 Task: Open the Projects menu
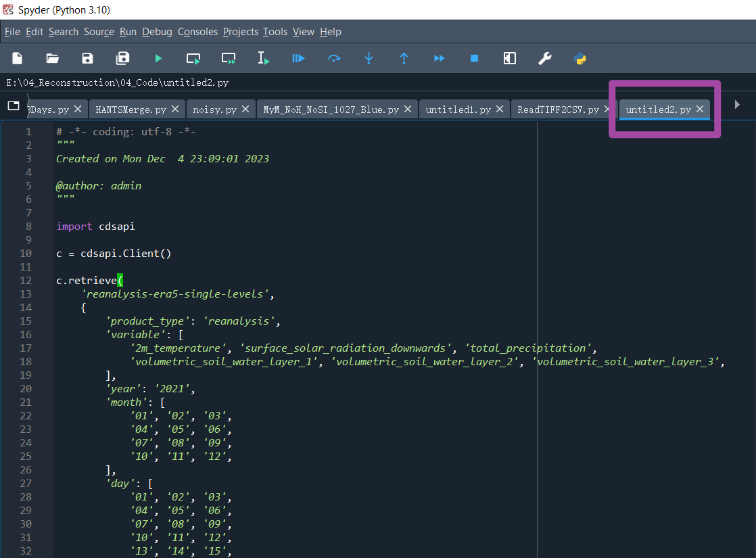[x=241, y=32]
